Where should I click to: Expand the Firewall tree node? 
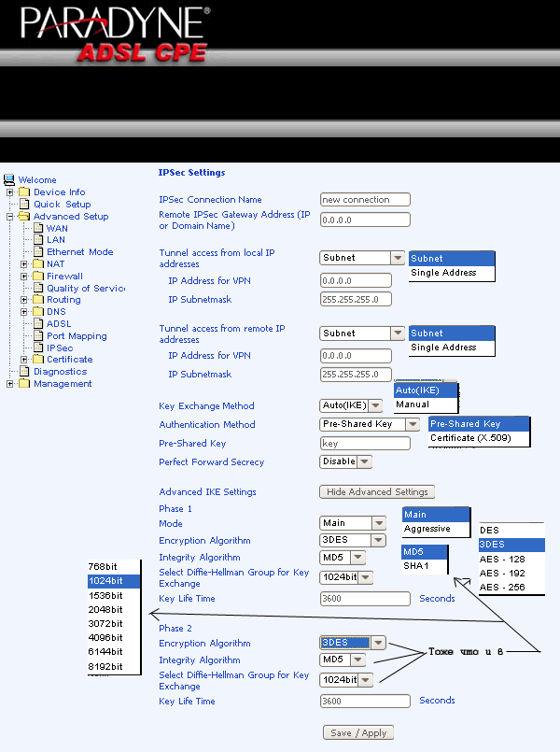pos(24,277)
